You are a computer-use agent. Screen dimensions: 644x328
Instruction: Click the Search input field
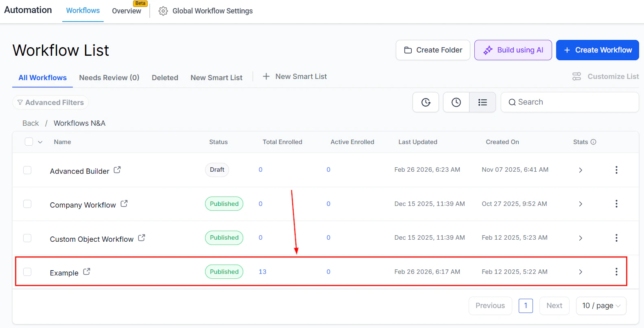pyautogui.click(x=570, y=102)
